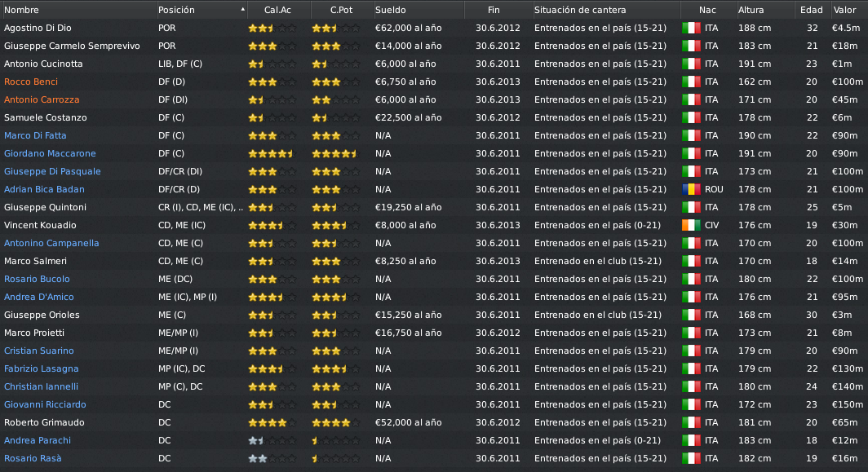Viewport: 868px width, 472px height.
Task: Sort players by the C.Pot column header
Action: pos(342,10)
